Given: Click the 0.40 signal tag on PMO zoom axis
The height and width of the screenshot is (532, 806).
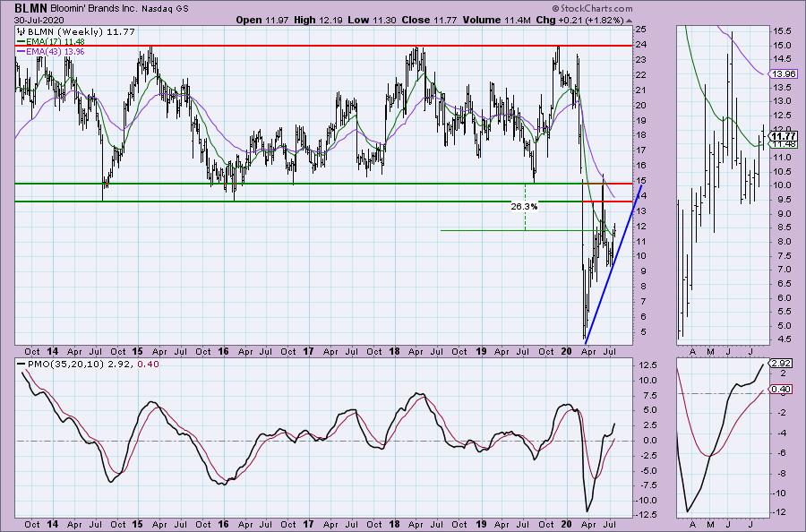Looking at the screenshot, I should [782, 389].
